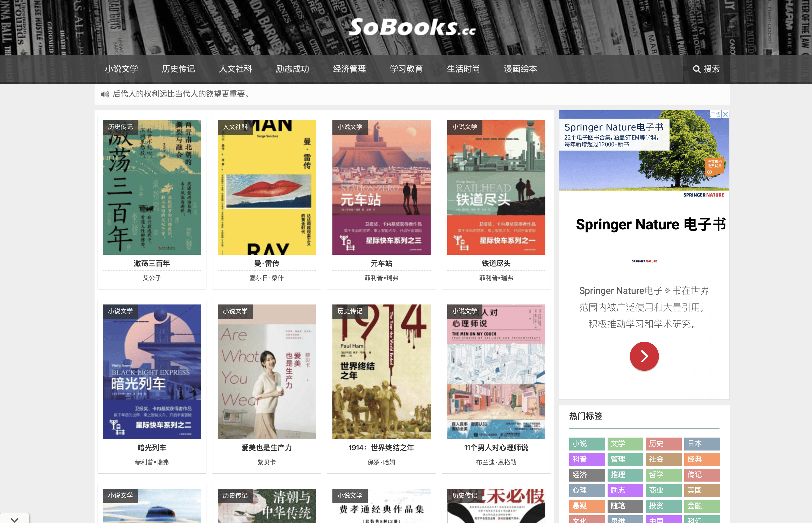
Task: Open 元车站 book cover
Action: pos(382,187)
